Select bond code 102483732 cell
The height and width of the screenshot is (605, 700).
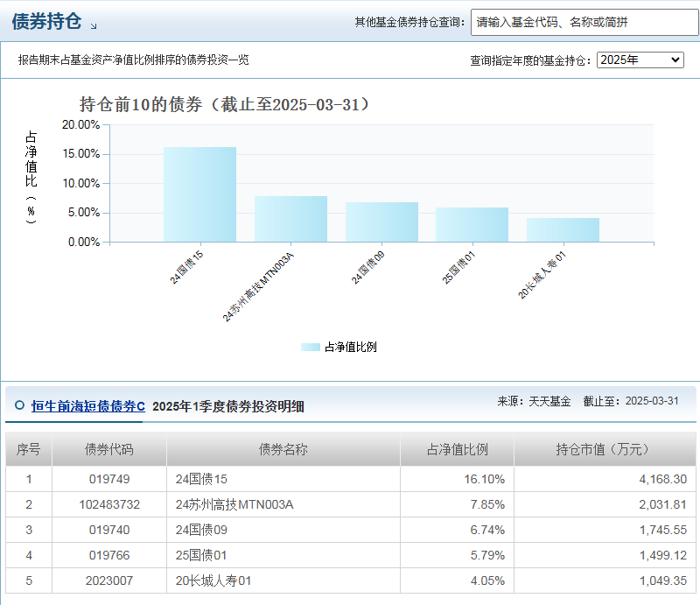(x=109, y=504)
